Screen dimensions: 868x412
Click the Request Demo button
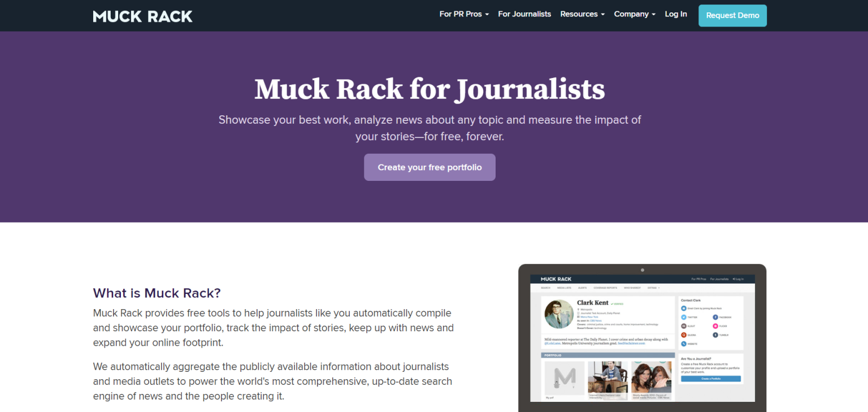pos(732,15)
